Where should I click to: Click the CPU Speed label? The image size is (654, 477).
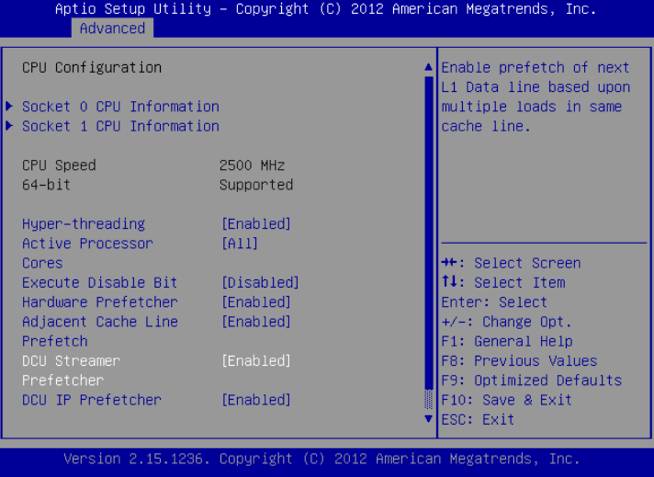pyautogui.click(x=59, y=166)
